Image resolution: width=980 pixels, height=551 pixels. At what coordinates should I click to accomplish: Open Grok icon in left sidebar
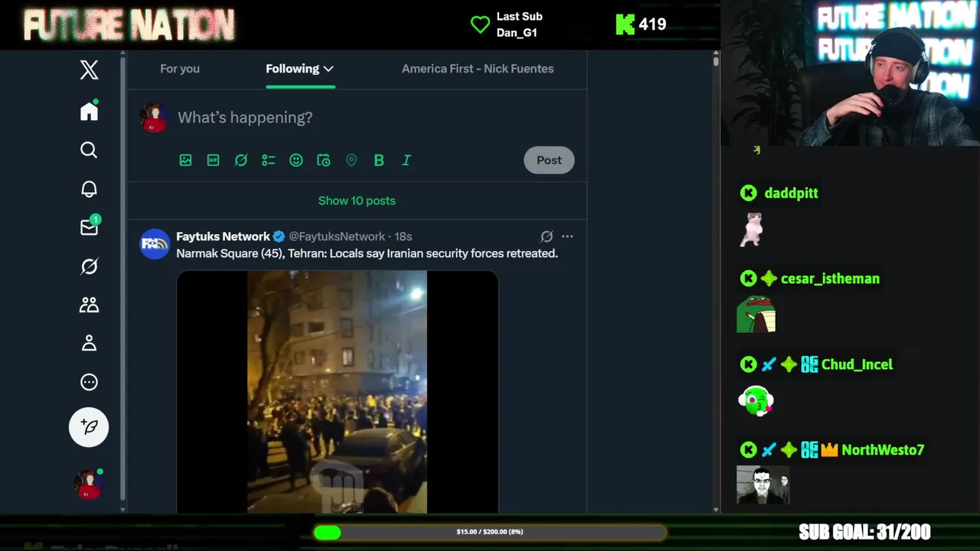click(x=89, y=266)
